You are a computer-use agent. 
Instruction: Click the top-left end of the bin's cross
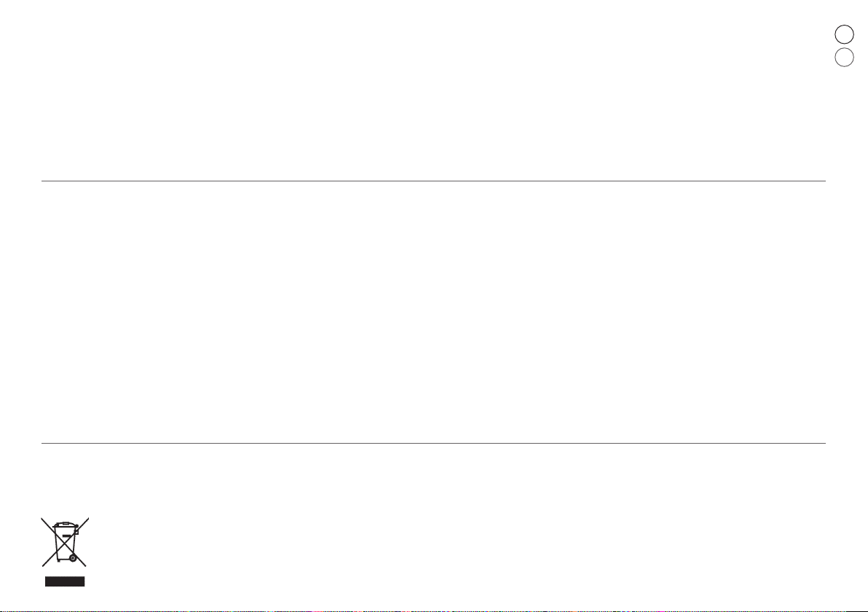pyautogui.click(x=43, y=519)
